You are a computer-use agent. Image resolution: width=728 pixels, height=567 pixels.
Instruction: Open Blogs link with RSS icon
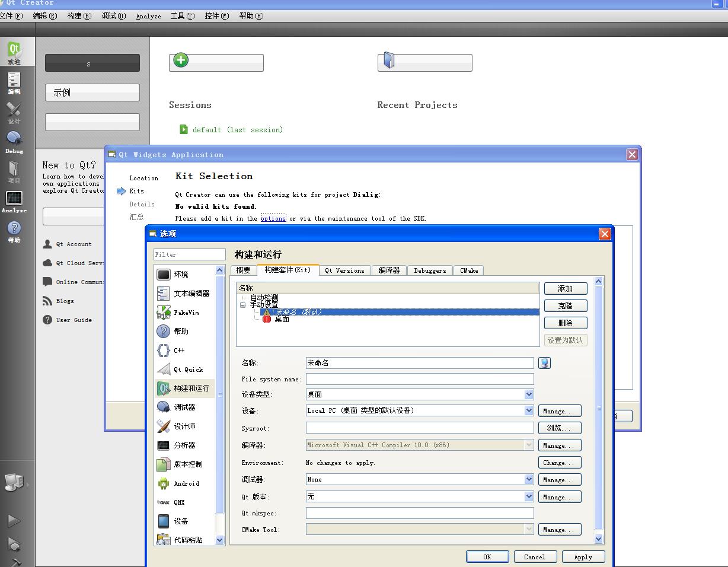tap(59, 301)
